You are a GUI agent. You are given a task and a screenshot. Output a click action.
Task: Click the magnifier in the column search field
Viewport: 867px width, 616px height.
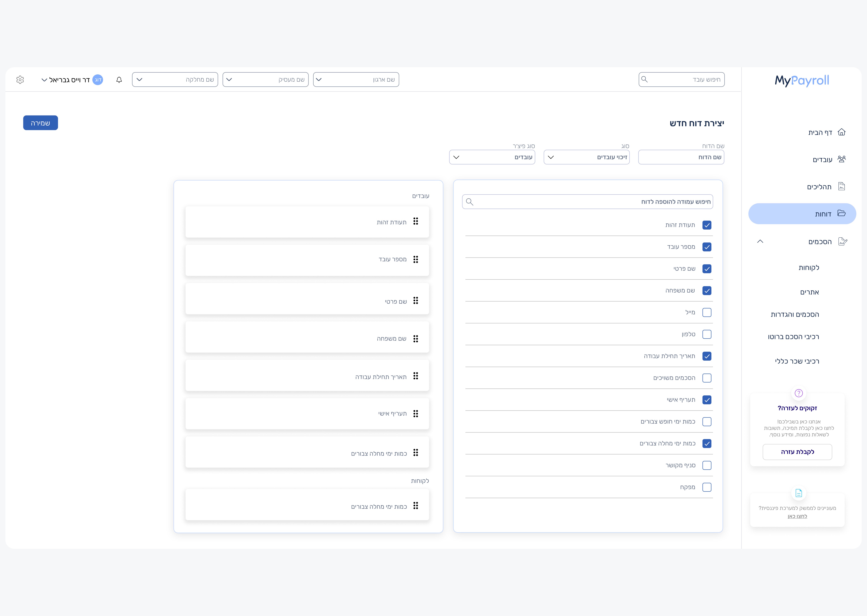click(x=469, y=202)
